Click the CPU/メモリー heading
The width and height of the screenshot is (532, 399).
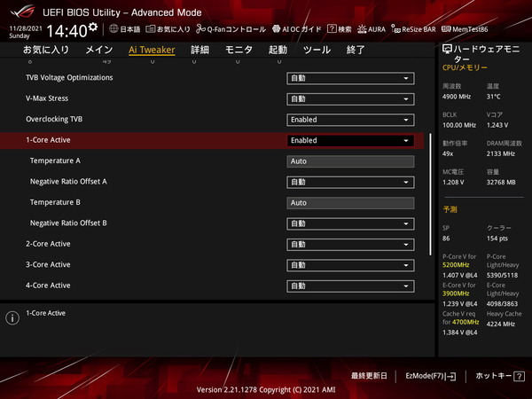click(x=465, y=67)
